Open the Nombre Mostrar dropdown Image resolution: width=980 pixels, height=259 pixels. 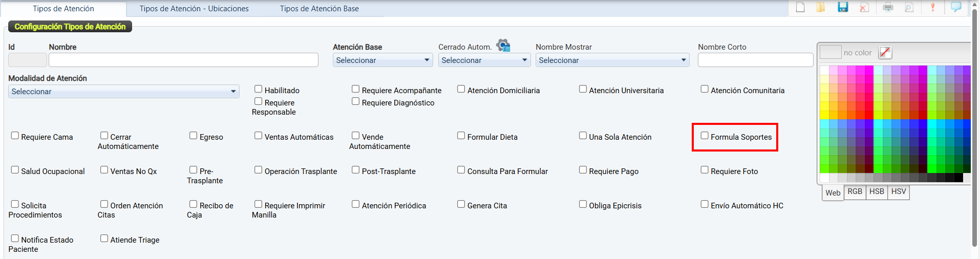click(x=612, y=60)
